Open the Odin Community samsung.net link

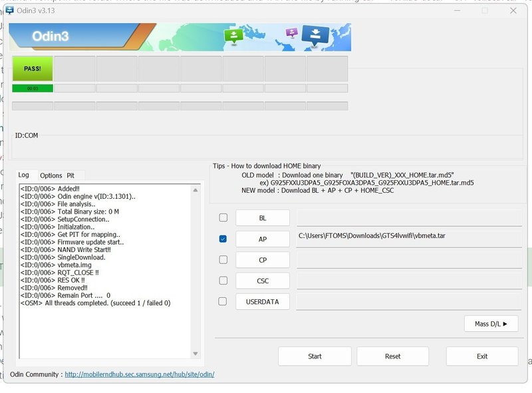[140, 374]
